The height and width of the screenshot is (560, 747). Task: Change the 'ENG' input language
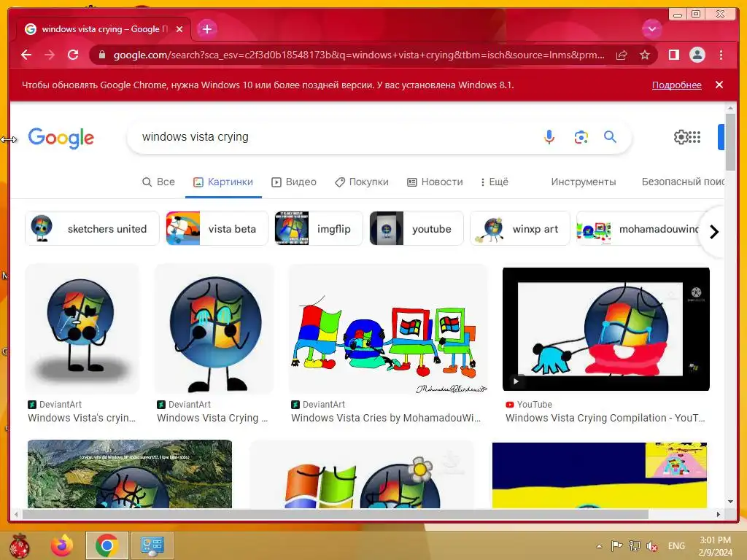(676, 545)
